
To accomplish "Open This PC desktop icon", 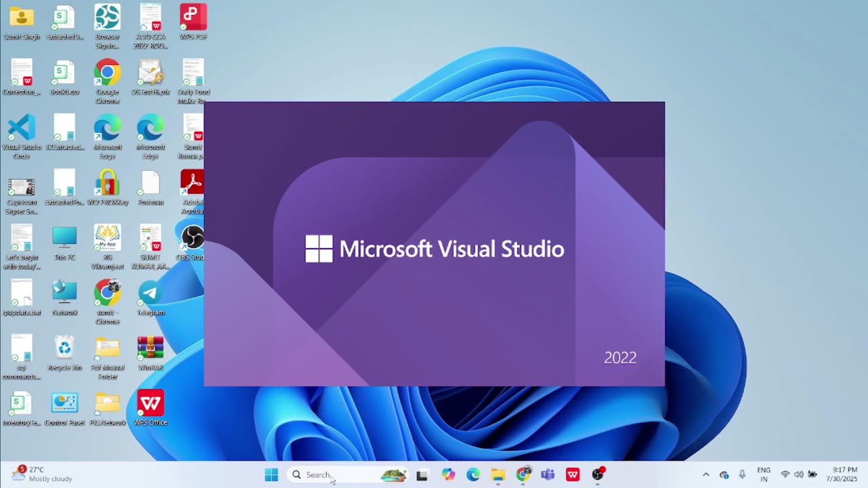I will [x=64, y=243].
